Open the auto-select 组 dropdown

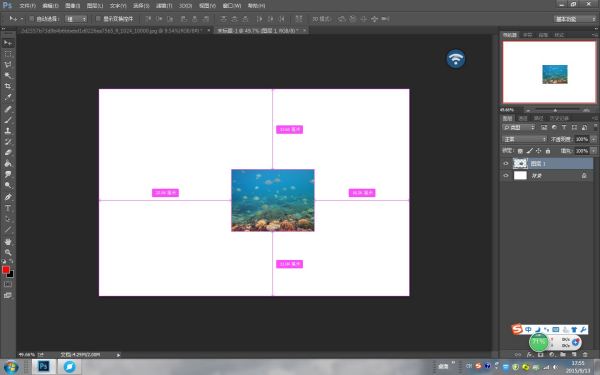76,19
